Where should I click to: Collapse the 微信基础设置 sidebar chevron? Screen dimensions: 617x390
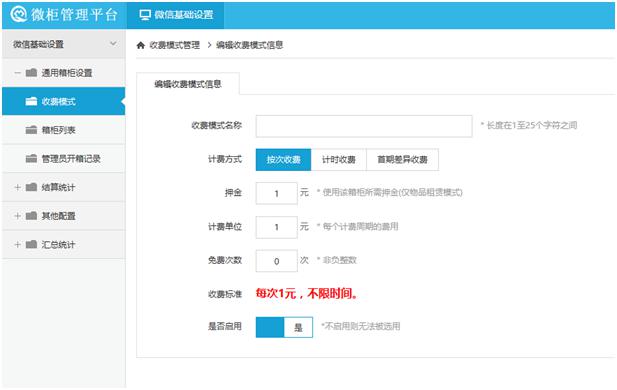click(x=113, y=44)
